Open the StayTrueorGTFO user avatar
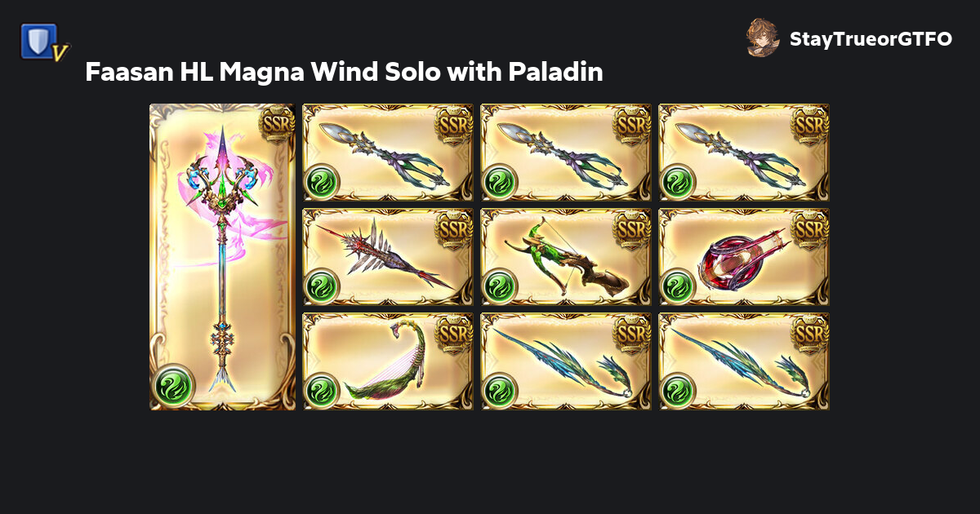The width and height of the screenshot is (980, 514). click(x=763, y=38)
